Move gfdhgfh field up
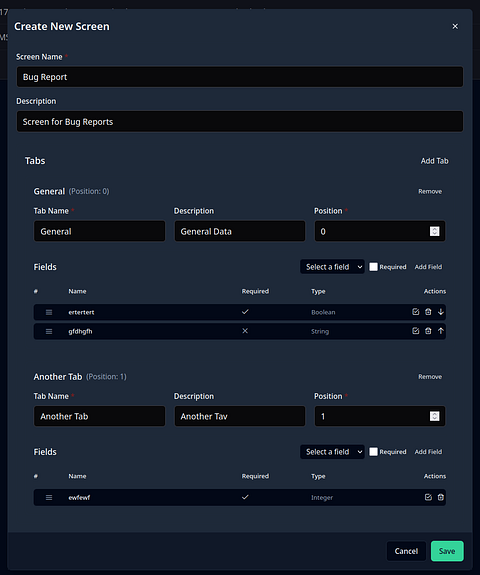480x575 pixels. (441, 331)
